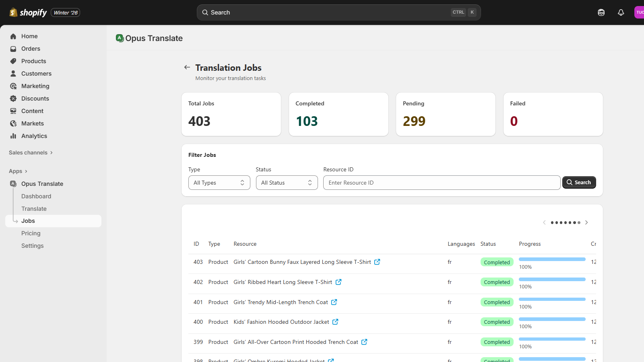644x362 pixels.
Task: Open notifications via the bell icon
Action: pos(621,12)
